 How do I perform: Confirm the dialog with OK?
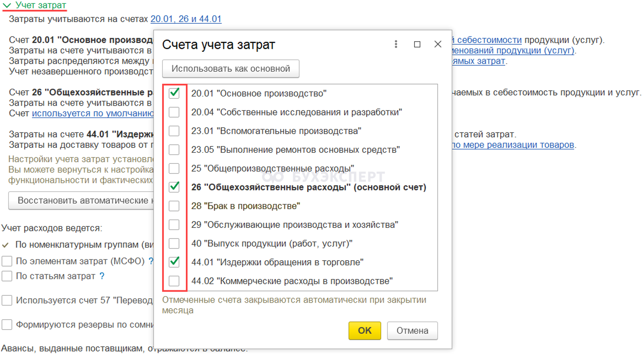364,331
